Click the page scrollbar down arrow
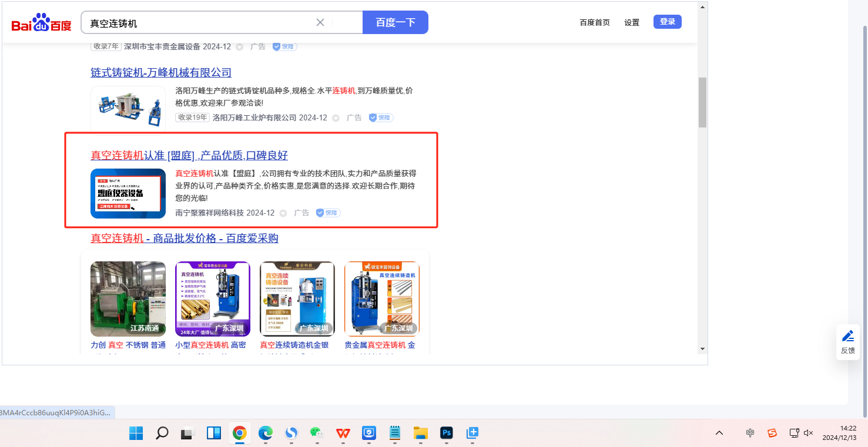This screenshot has height=447, width=868. (x=702, y=348)
